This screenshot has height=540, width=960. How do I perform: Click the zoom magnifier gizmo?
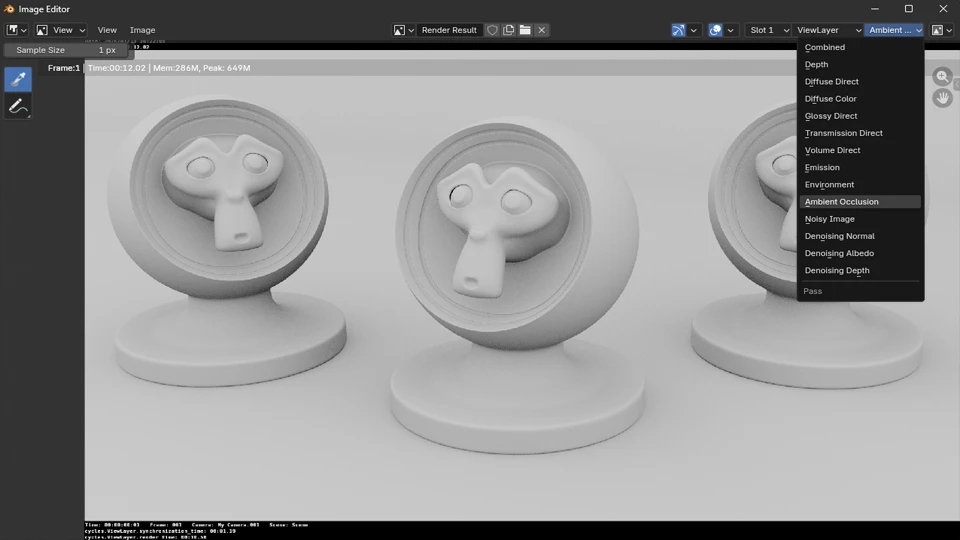[942, 77]
